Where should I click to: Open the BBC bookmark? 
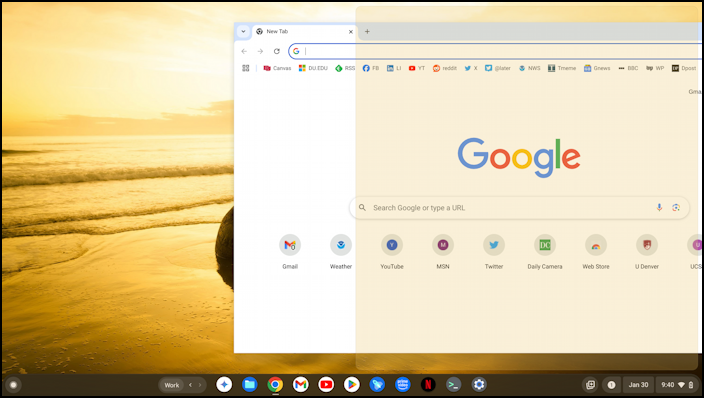point(628,68)
